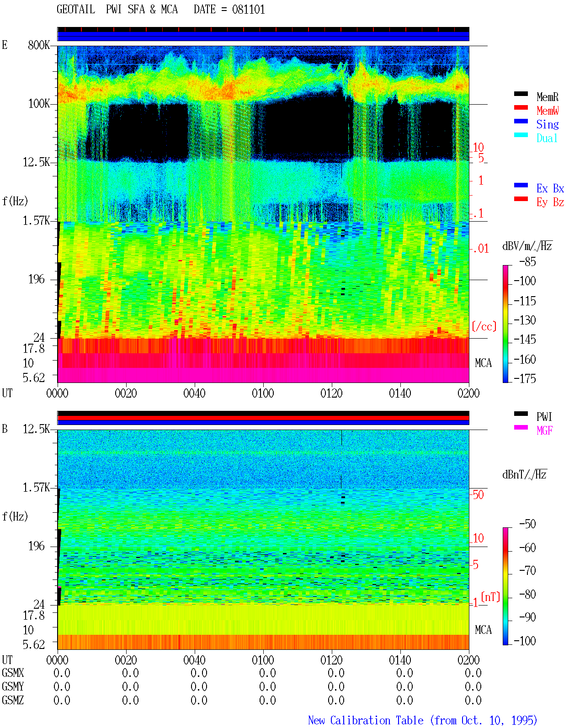The width and height of the screenshot is (585, 728).
Task: Click the GEOTAIL PWI SFA & MCA title
Action: [x=117, y=10]
